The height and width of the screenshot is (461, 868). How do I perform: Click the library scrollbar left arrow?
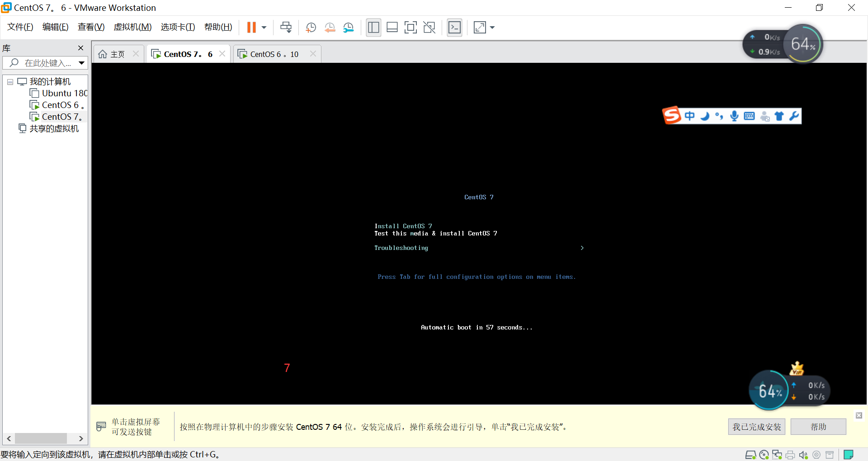[9, 438]
